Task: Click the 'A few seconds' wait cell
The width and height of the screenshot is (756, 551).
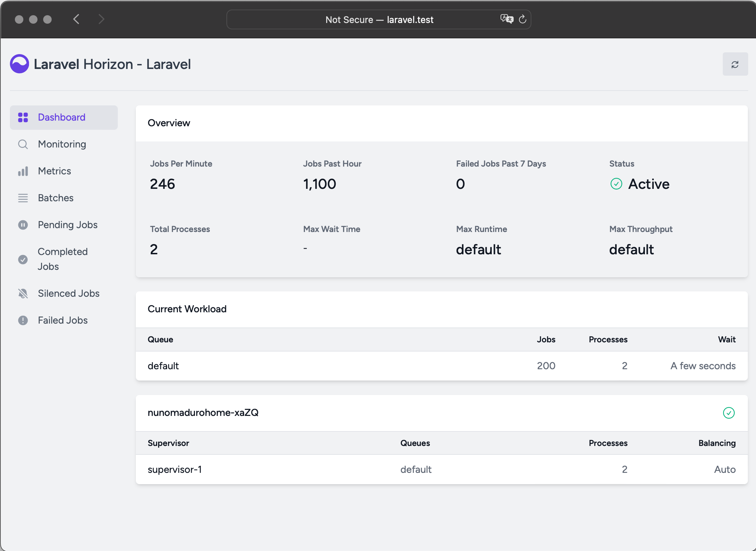Action: click(703, 366)
